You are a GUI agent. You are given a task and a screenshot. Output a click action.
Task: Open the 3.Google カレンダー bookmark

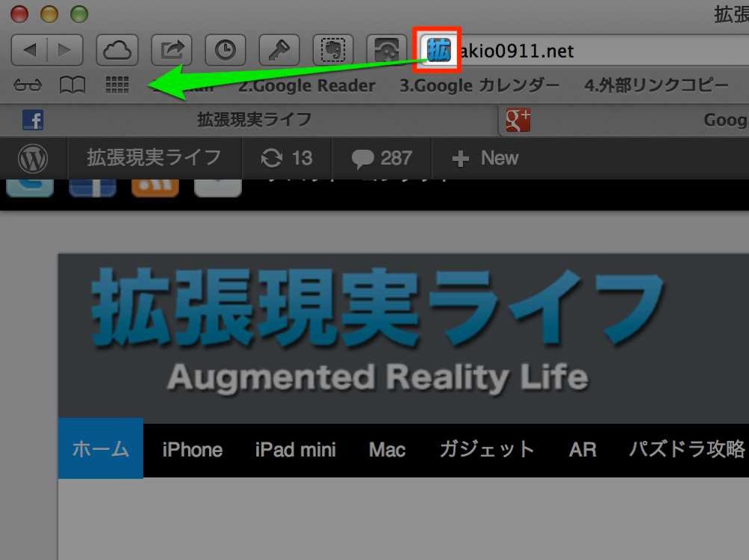(x=479, y=85)
